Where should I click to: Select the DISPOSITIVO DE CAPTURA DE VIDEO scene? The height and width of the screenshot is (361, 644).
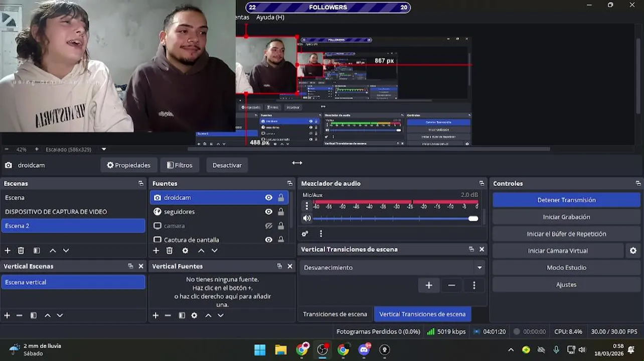pyautogui.click(x=73, y=212)
